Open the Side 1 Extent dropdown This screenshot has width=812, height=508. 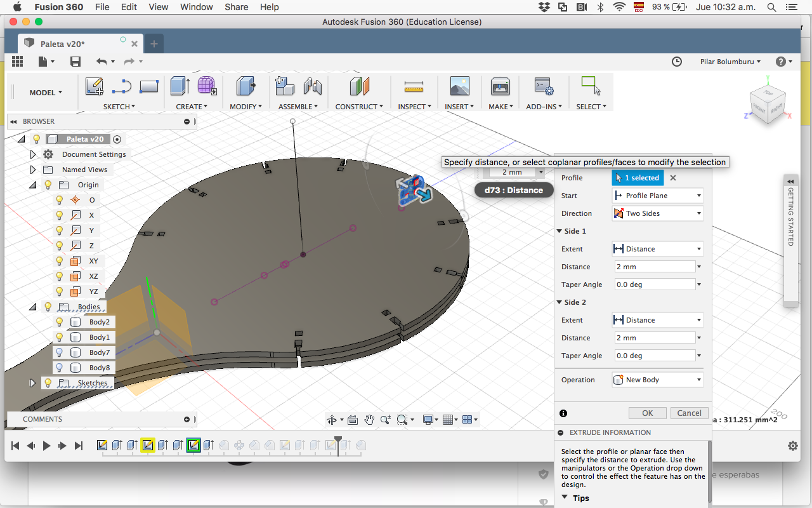[657, 249]
